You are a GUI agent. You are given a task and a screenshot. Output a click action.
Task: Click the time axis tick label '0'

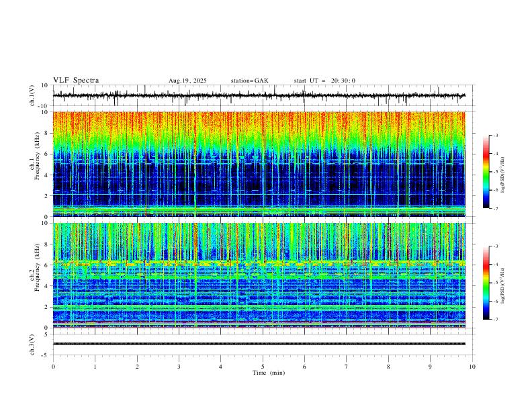(x=53, y=367)
